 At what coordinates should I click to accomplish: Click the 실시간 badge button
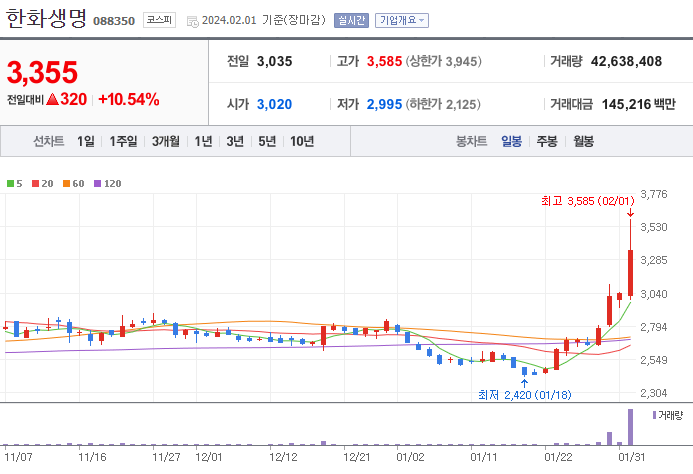point(351,20)
